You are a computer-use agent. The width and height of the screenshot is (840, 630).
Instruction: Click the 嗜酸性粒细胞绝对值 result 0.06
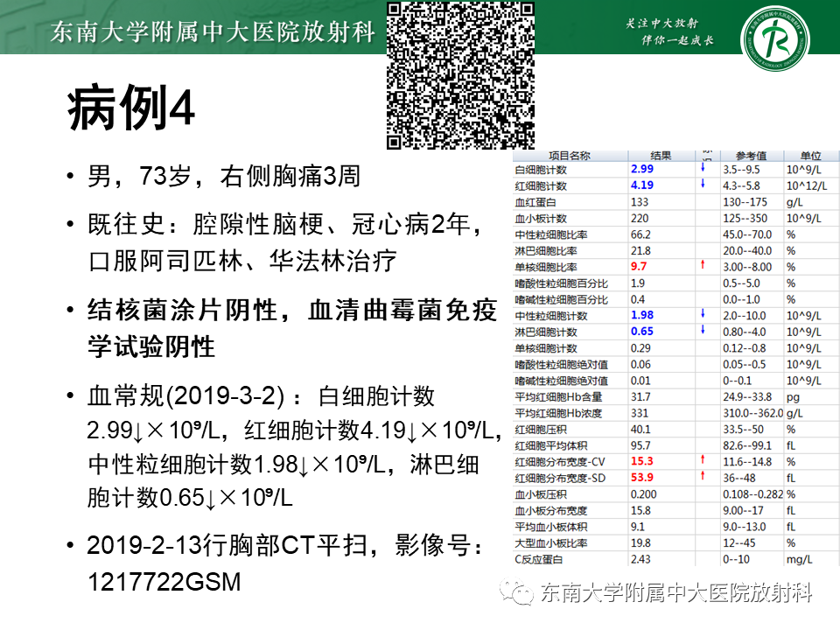[x=640, y=364]
